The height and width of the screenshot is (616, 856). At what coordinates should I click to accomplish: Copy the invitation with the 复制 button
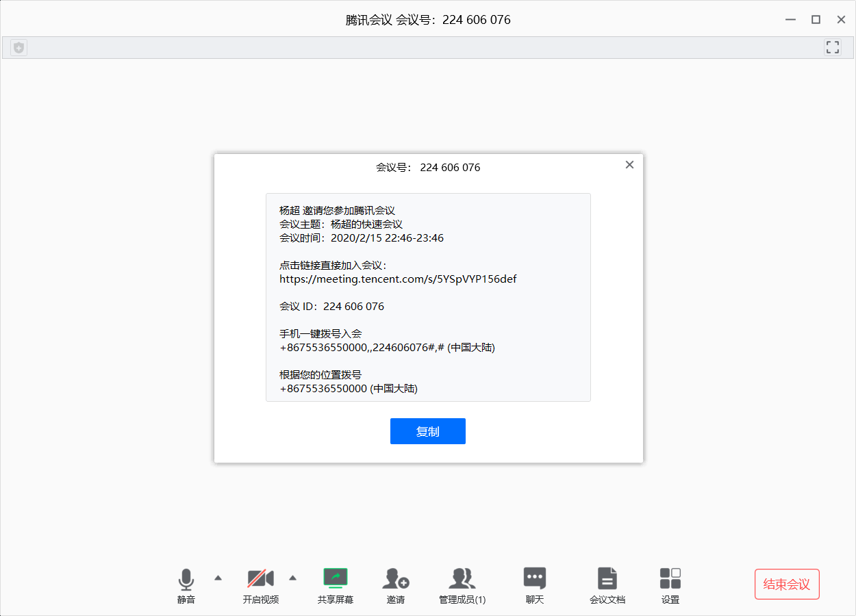point(428,431)
